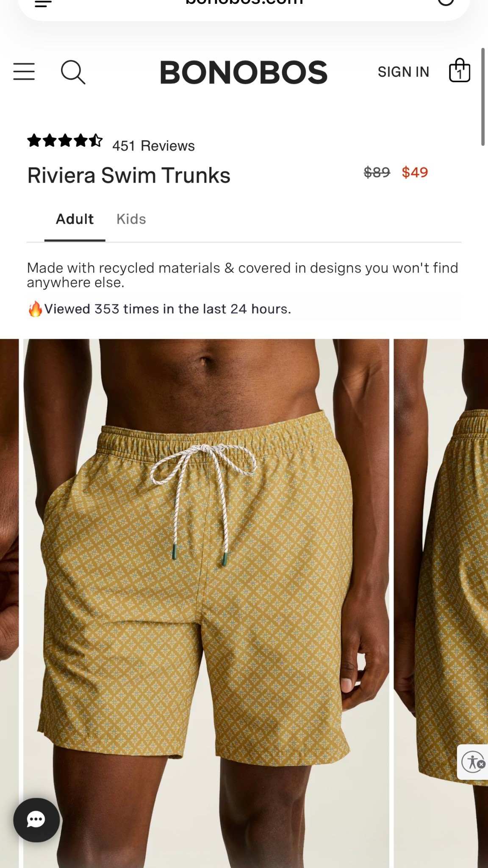The image size is (488, 868).
Task: Tap the browser page-options icon beside the address bar
Action: pos(43,3)
